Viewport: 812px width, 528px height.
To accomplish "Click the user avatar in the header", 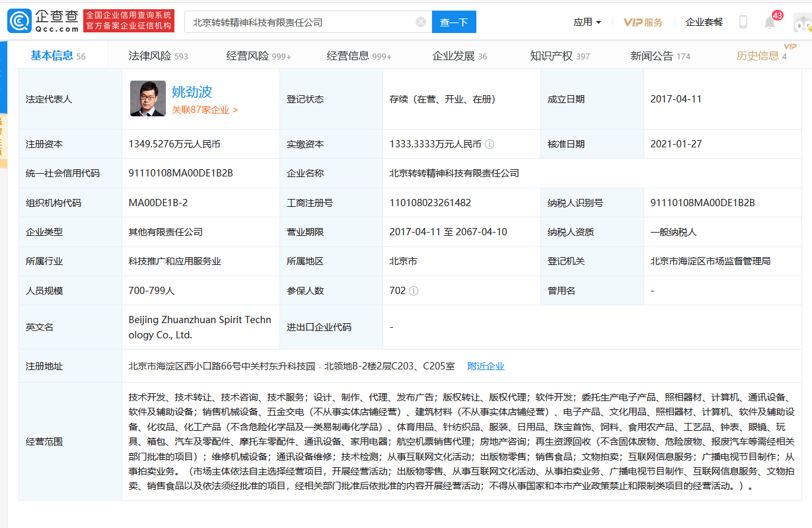I will [801, 24].
